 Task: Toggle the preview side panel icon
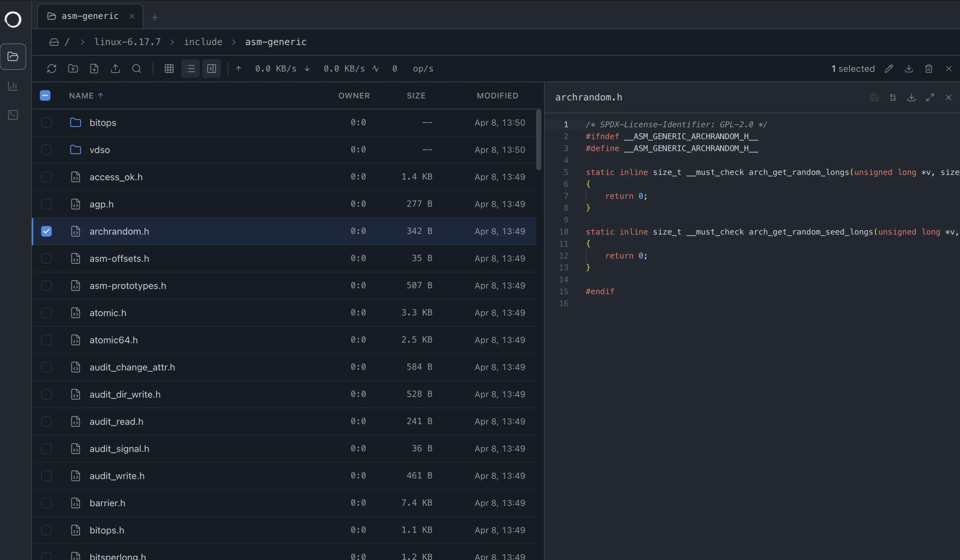[212, 69]
